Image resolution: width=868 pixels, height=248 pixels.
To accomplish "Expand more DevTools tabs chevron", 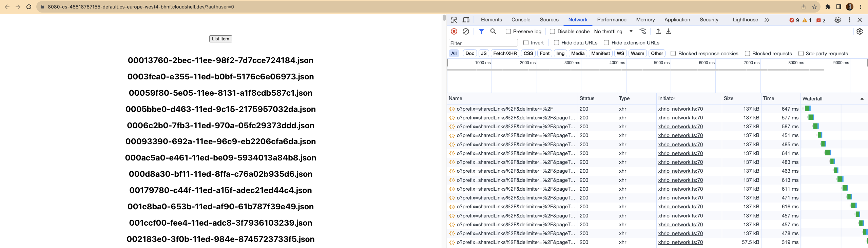I will pyautogui.click(x=767, y=20).
